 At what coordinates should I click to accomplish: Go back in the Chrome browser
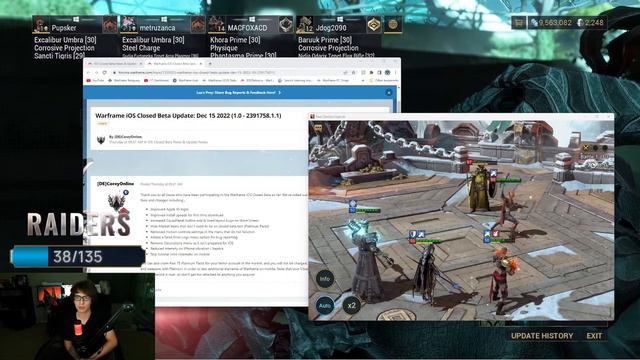point(89,73)
